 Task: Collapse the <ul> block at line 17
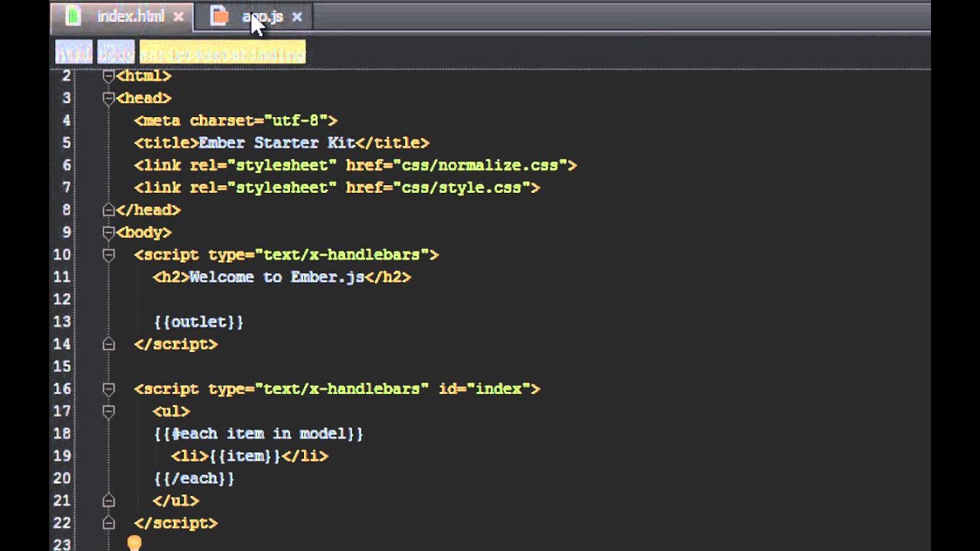click(108, 411)
